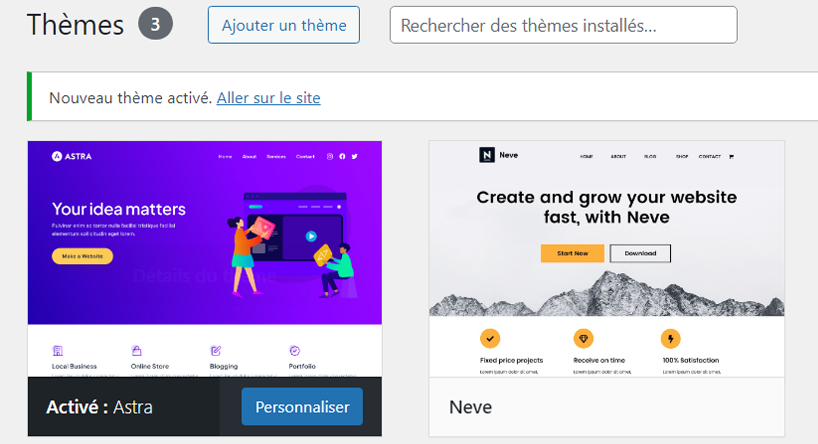818x444 pixels.
Task: Open the Neve theme screenshot thumbnail
Action: (607, 259)
